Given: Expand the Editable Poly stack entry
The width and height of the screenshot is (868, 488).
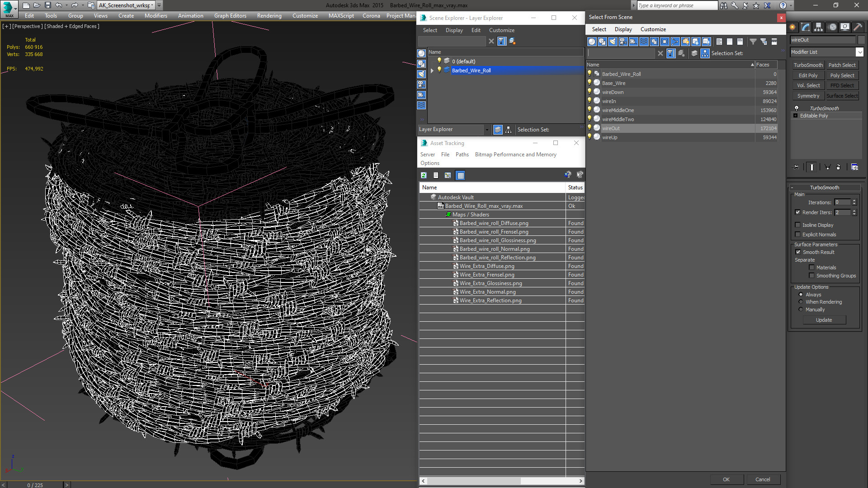Looking at the screenshot, I should point(796,116).
